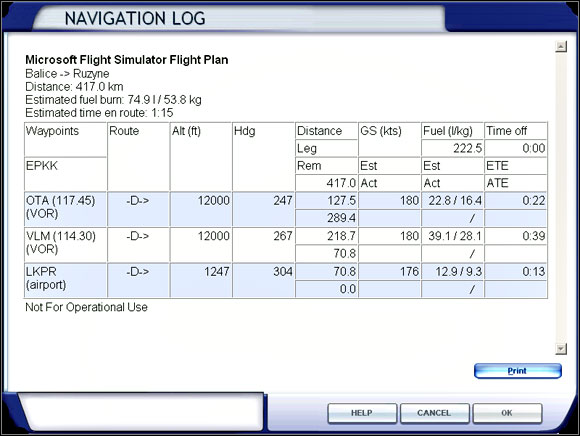Click the 22.8 / 16.4 fuel cell
Viewport: 580px width, 436px height.
452,200
